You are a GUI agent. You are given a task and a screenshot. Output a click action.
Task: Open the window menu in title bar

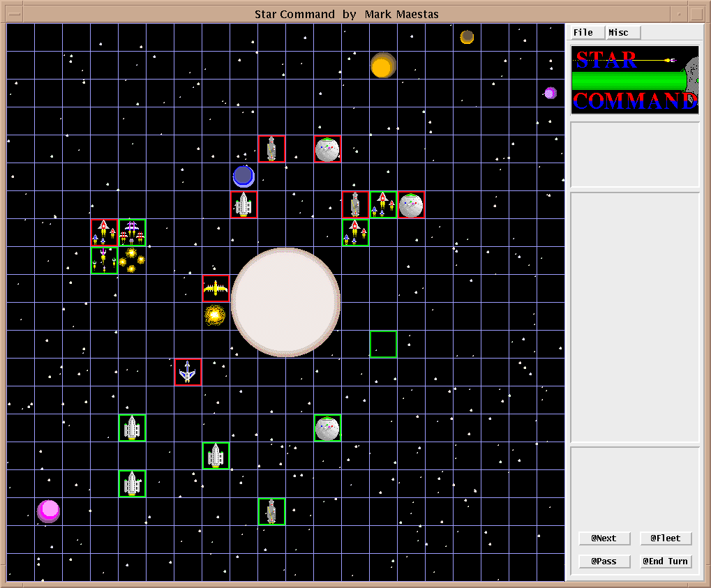click(x=14, y=14)
